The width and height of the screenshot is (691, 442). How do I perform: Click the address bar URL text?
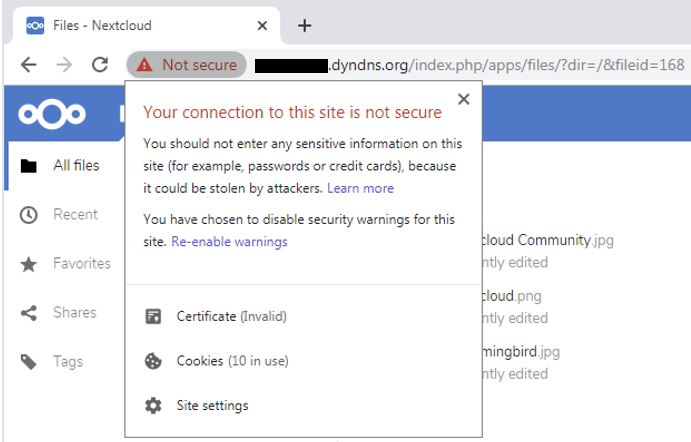click(470, 65)
